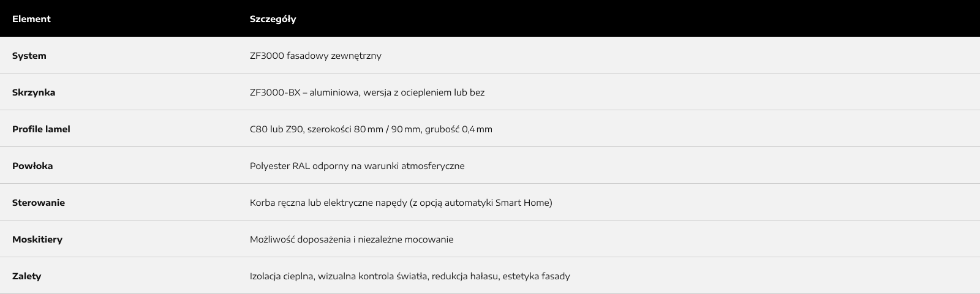Click the Możliwość doposażenia details text
The width and height of the screenshot is (980, 294).
(x=352, y=239)
